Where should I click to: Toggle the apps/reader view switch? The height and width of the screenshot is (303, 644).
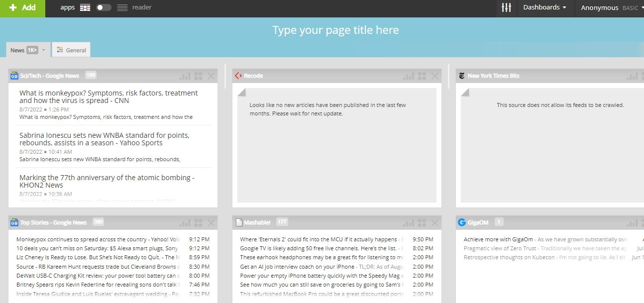[104, 7]
